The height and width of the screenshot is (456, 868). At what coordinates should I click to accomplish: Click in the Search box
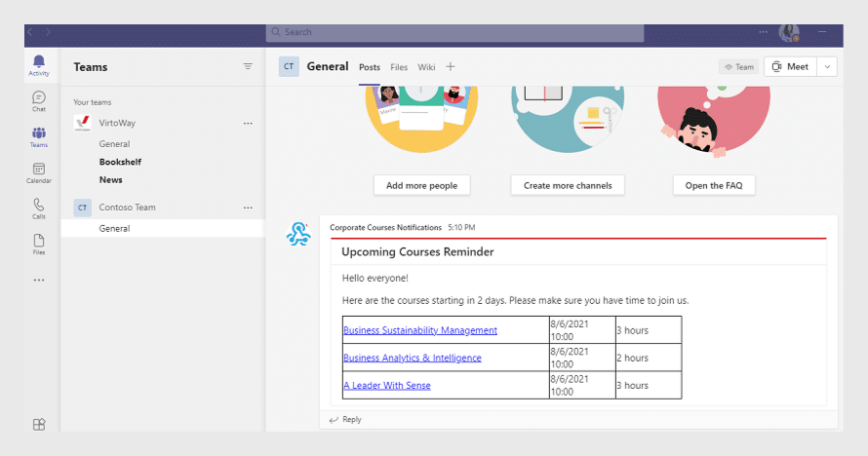(x=454, y=32)
